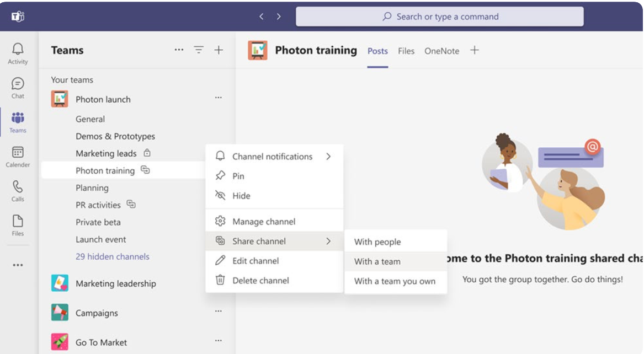The height and width of the screenshot is (354, 644).
Task: Switch to the Posts tab
Action: pyautogui.click(x=377, y=51)
